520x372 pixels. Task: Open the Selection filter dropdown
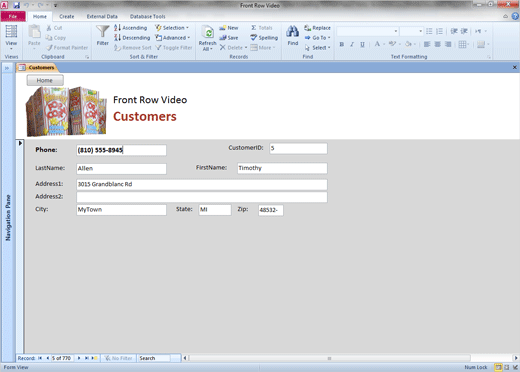[x=172, y=28]
